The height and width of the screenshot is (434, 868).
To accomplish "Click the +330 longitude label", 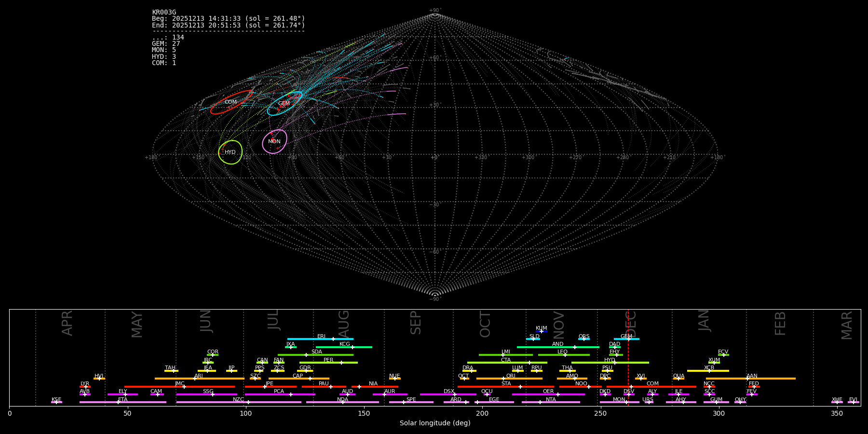I will 481,157.
